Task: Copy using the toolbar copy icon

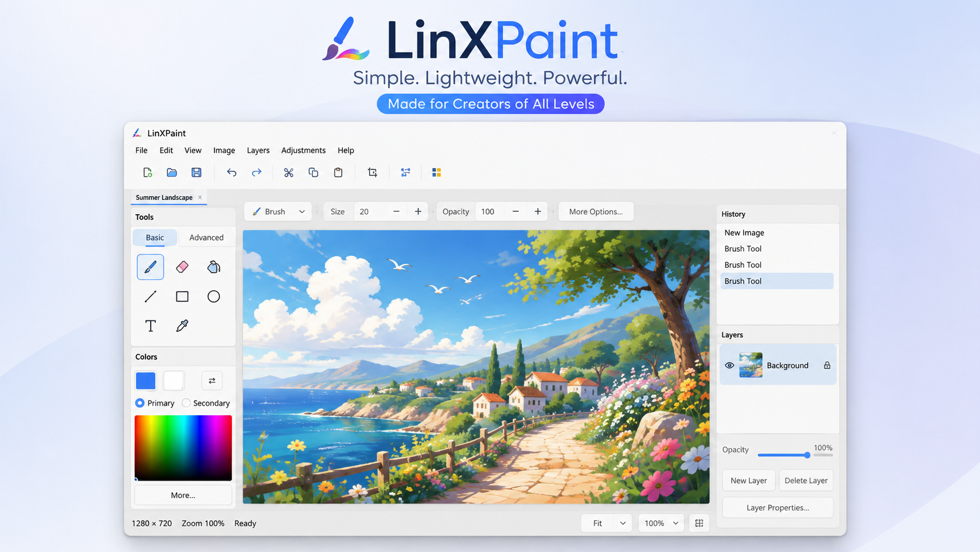Action: 314,172
